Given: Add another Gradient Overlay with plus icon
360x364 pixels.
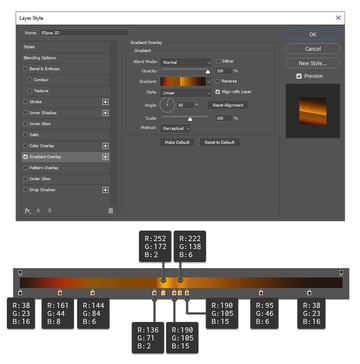Looking at the screenshot, I should point(105,157).
